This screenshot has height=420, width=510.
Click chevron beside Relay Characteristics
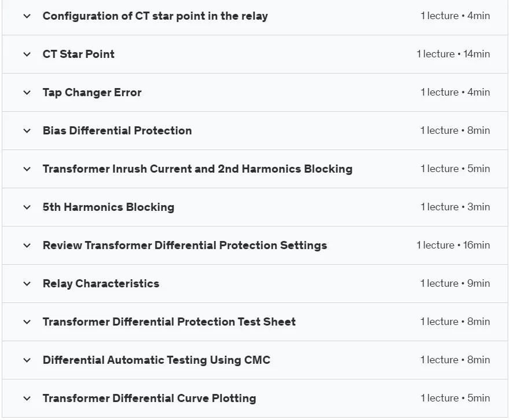tap(27, 284)
